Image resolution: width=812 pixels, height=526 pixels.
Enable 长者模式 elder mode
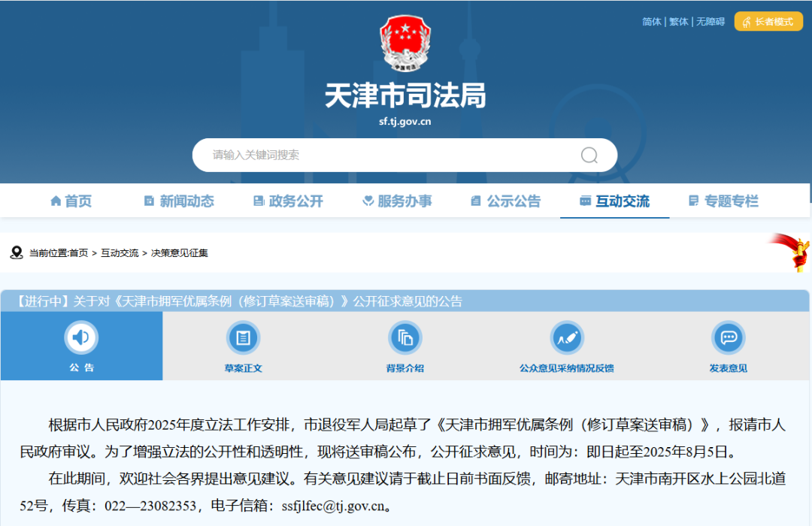click(x=768, y=22)
